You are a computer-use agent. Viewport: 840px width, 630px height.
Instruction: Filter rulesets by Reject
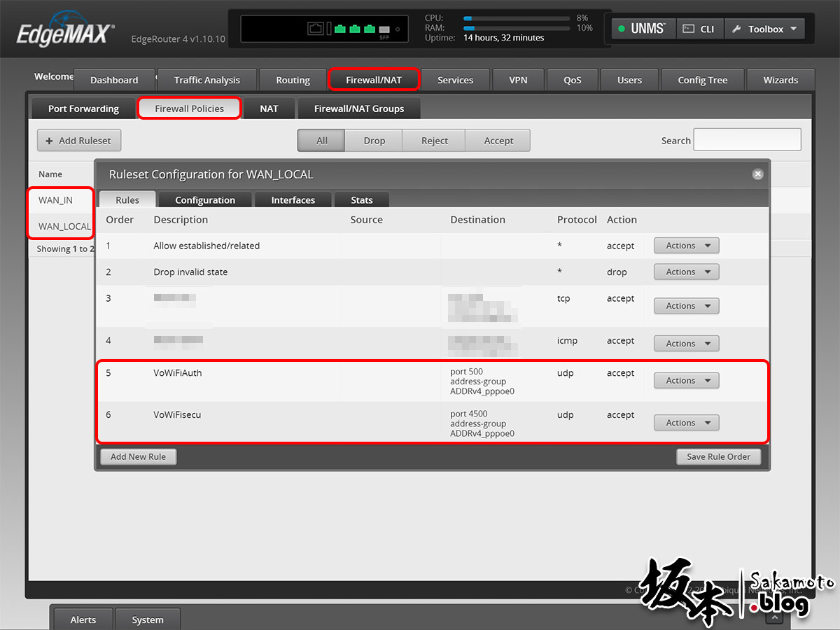[x=434, y=141]
